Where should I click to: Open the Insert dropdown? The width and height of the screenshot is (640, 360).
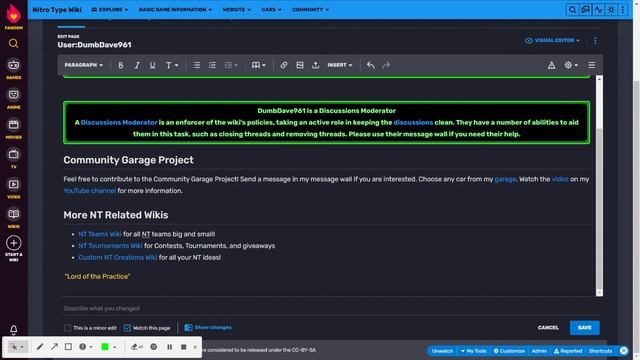340,65
